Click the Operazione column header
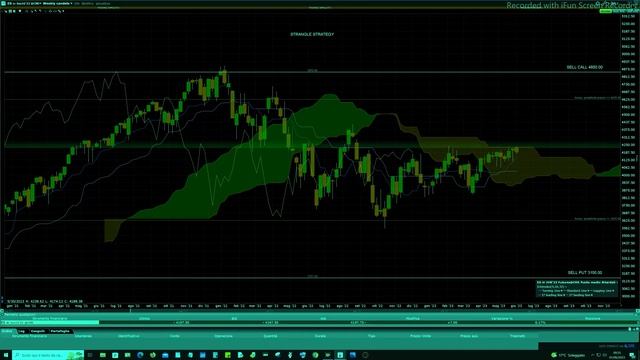 223,336
